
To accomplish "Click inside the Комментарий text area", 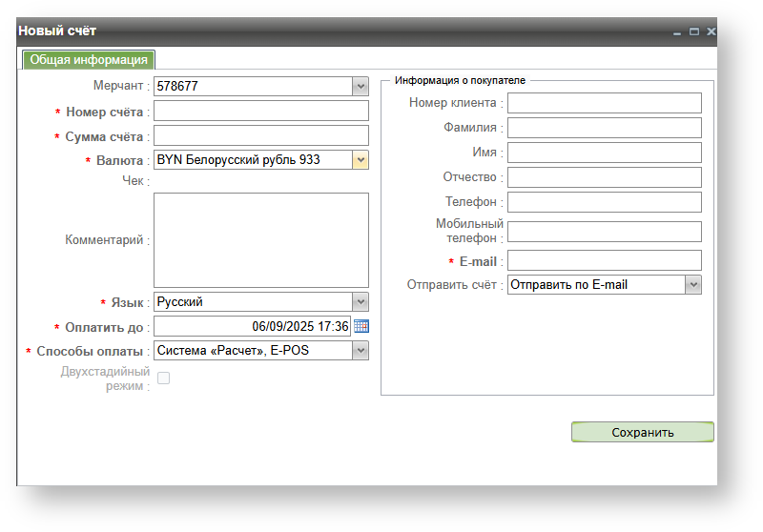I will (x=260, y=240).
